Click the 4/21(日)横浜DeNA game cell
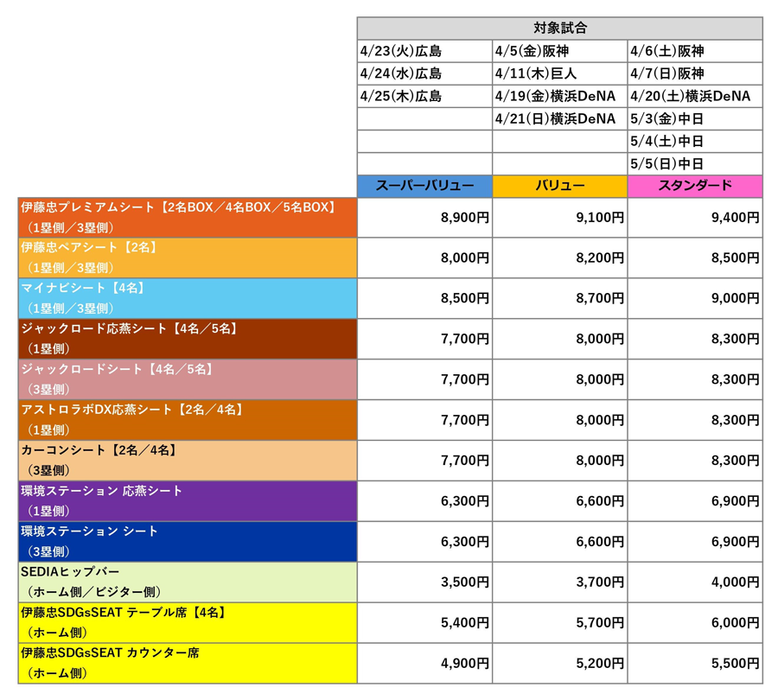Screen dimensions: 778x700 (559, 118)
